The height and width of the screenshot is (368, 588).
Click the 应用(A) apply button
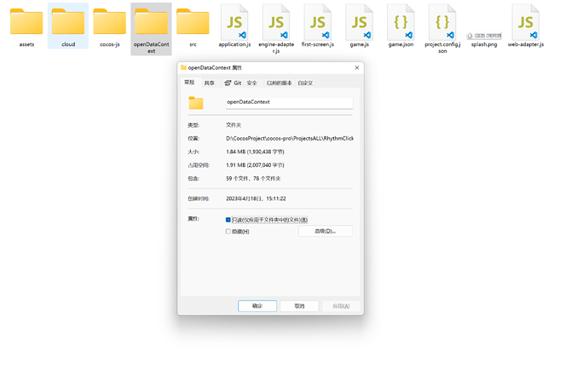point(341,306)
